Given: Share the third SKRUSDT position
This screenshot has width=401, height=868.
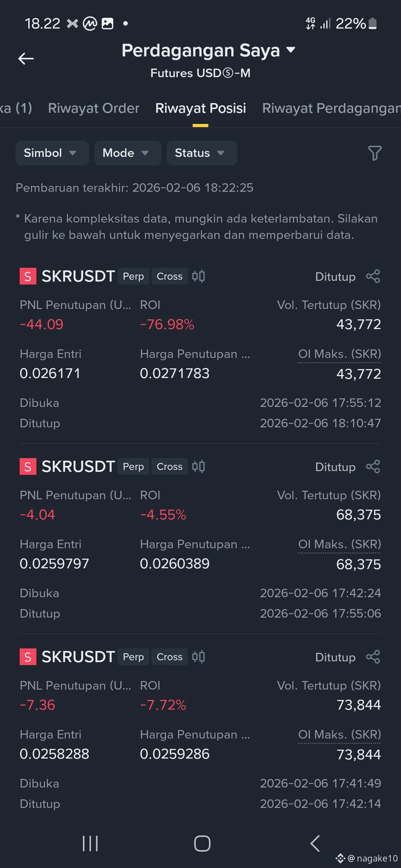Looking at the screenshot, I should 373,657.
